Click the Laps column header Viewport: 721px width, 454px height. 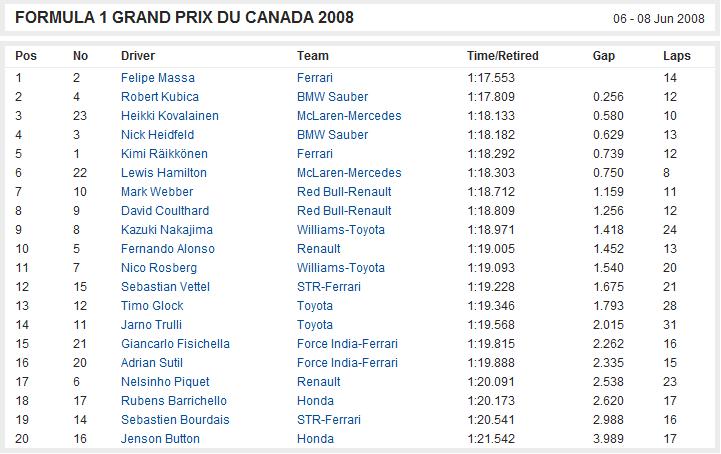[677, 56]
